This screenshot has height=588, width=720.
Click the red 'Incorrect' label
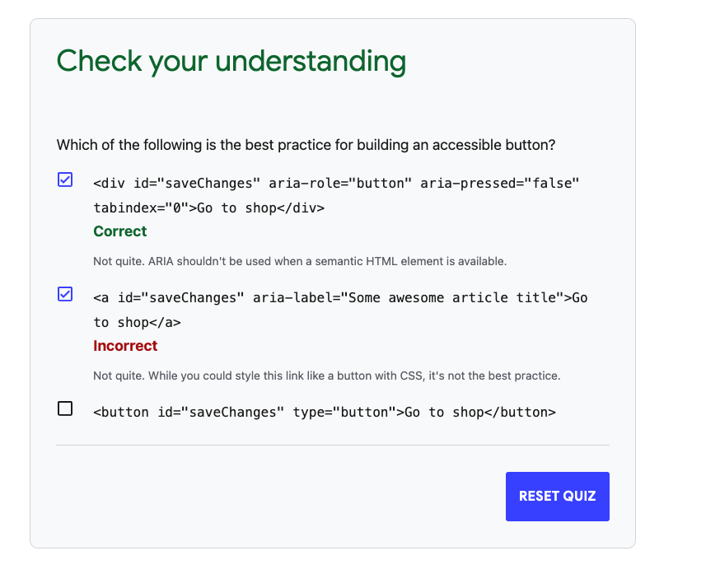click(125, 346)
